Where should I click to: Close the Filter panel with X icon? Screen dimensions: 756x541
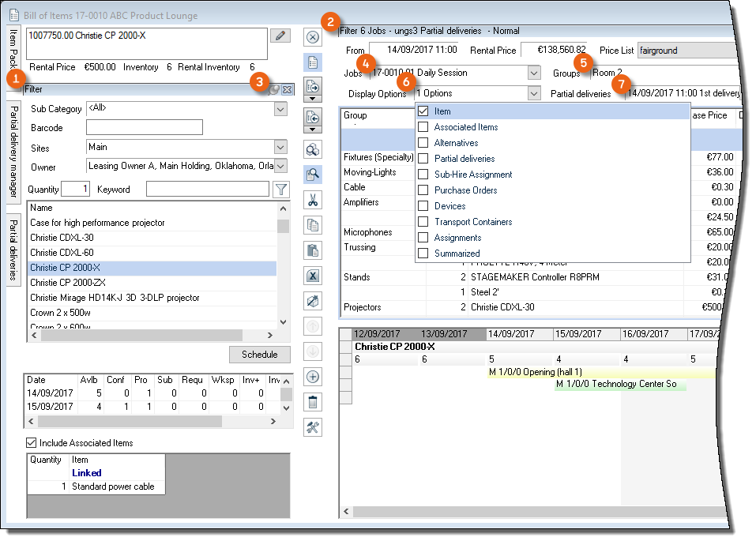[x=287, y=90]
